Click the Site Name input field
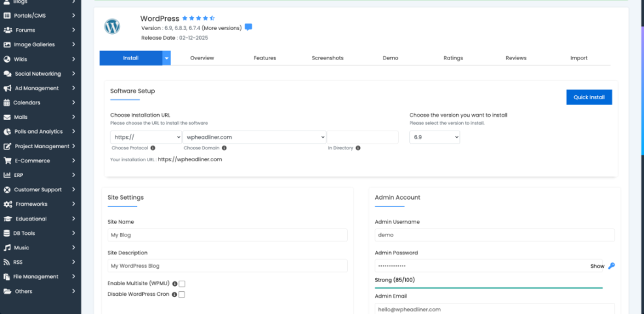Screen dimensions: 644x314 227,235
